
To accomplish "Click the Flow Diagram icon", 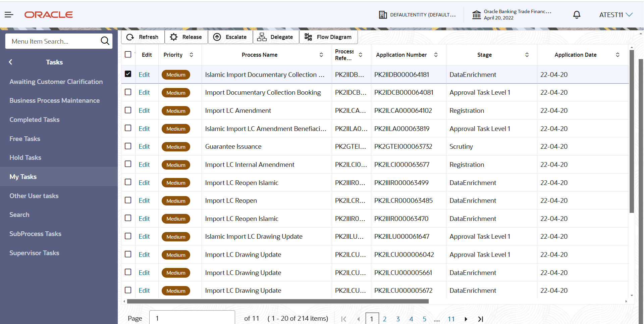I will pos(308,37).
